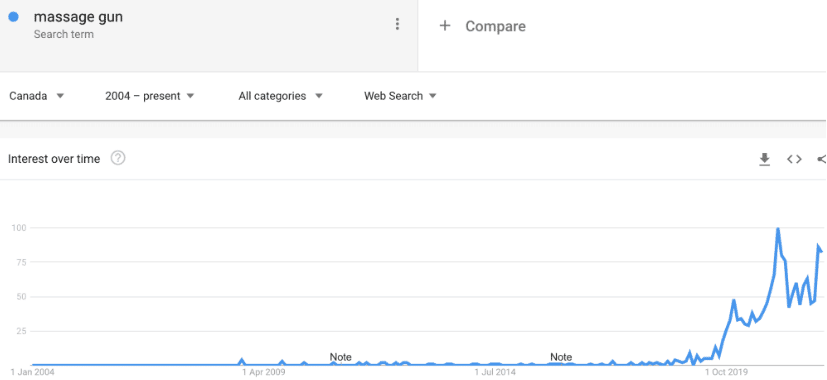Viewport: 827px width, 380px height.
Task: Open the embed code icon
Action: tap(794, 159)
